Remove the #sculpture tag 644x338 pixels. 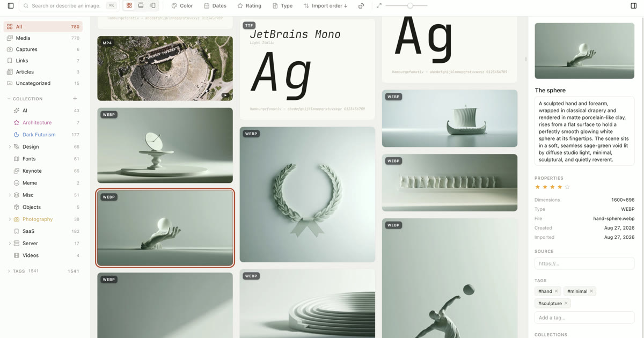(x=566, y=303)
